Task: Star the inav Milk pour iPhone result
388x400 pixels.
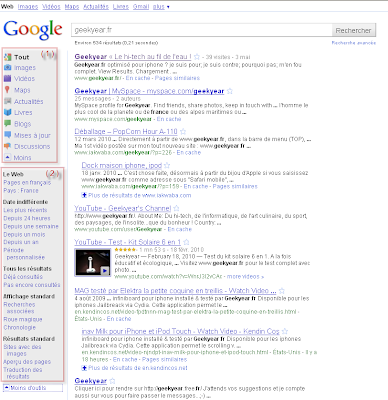Action: [x=284, y=331]
